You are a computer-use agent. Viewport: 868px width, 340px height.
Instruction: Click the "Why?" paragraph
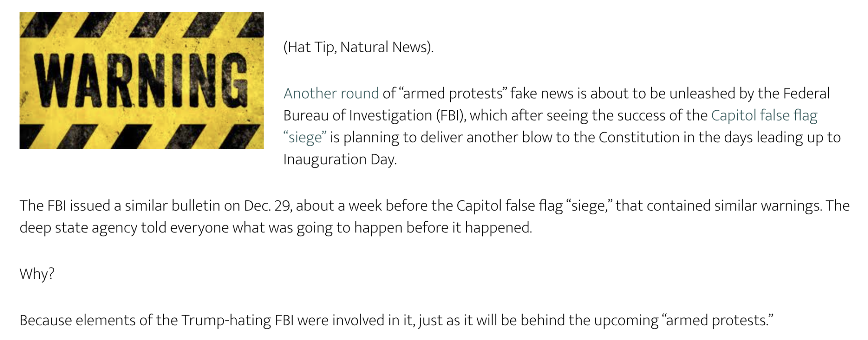tap(37, 274)
